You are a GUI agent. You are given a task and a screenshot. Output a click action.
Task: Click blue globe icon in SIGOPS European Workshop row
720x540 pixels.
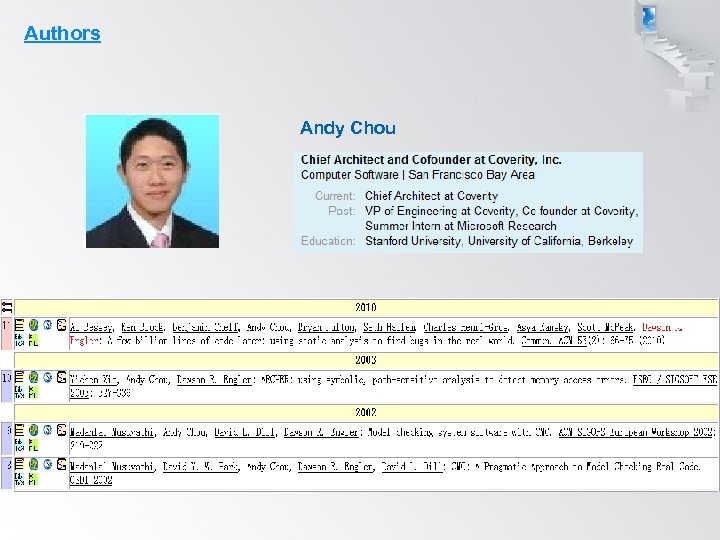pyautogui.click(x=47, y=430)
